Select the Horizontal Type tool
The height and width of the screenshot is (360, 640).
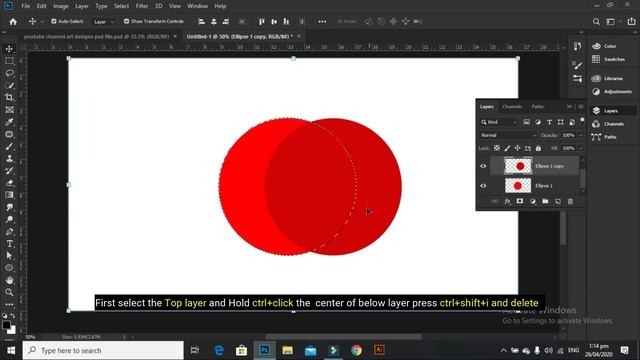tap(9, 244)
